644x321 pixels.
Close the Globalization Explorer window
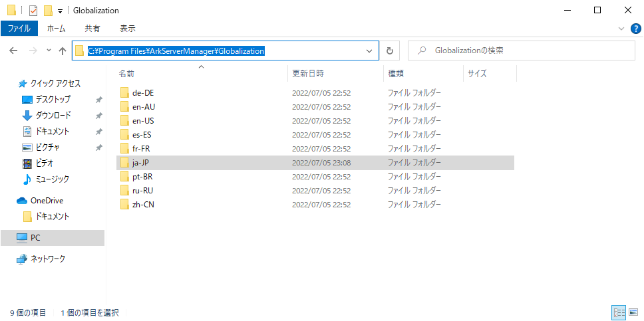(627, 10)
